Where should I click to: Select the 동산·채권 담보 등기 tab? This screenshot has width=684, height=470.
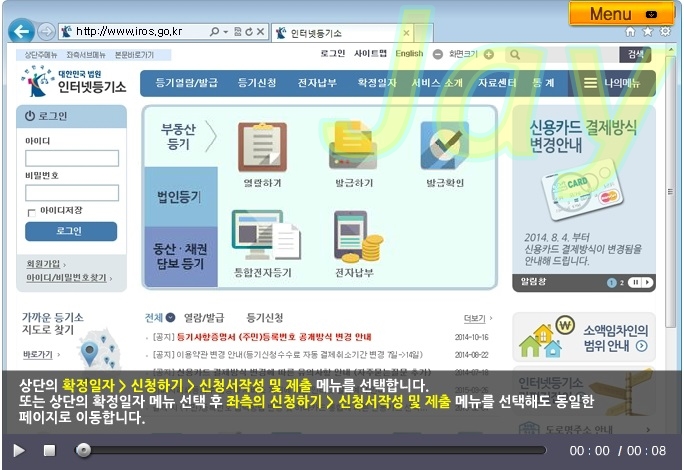coord(181,257)
